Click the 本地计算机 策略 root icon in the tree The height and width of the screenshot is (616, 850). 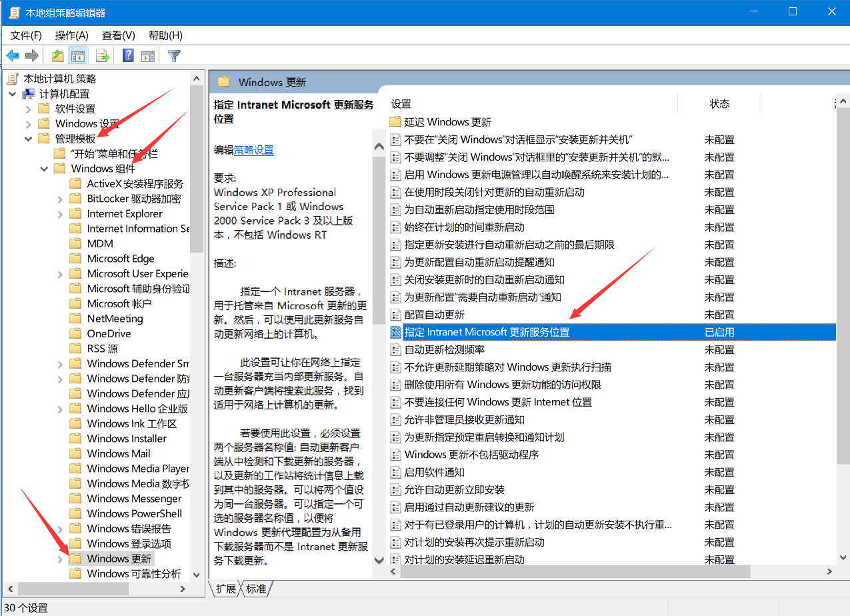pyautogui.click(x=13, y=79)
